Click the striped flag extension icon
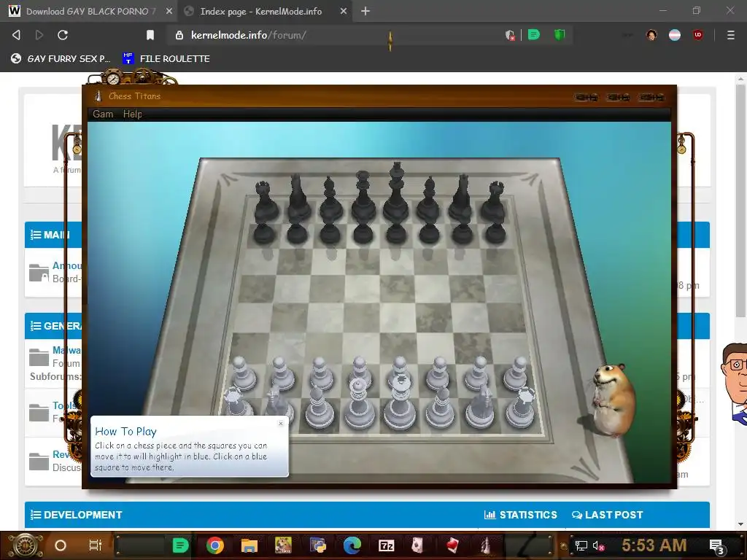 pyautogui.click(x=675, y=35)
